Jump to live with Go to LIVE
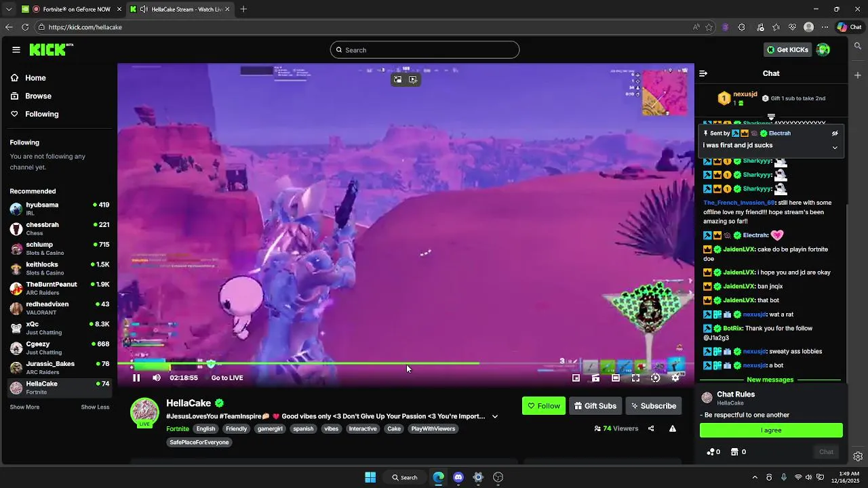Viewport: 868px width, 488px height. pos(227,378)
